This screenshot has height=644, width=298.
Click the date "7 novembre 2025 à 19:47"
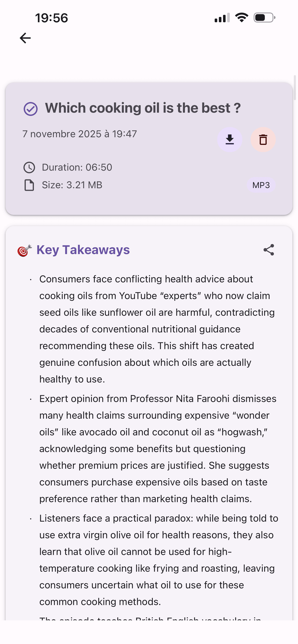click(x=80, y=134)
